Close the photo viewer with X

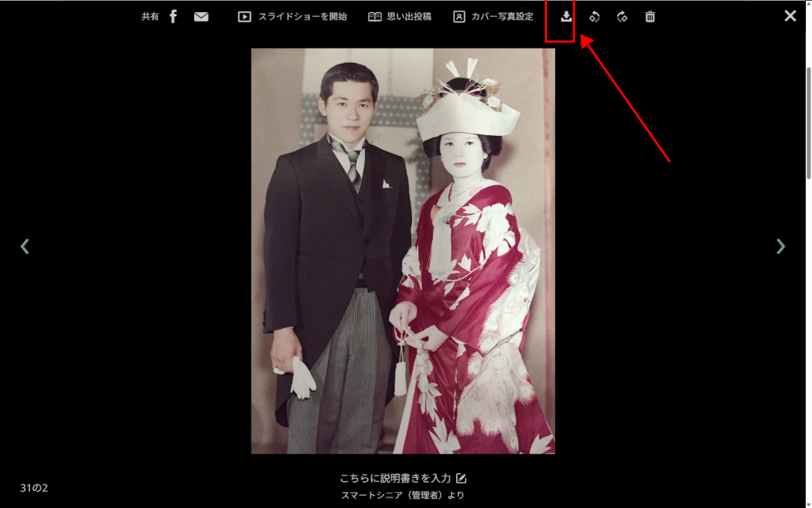[790, 16]
